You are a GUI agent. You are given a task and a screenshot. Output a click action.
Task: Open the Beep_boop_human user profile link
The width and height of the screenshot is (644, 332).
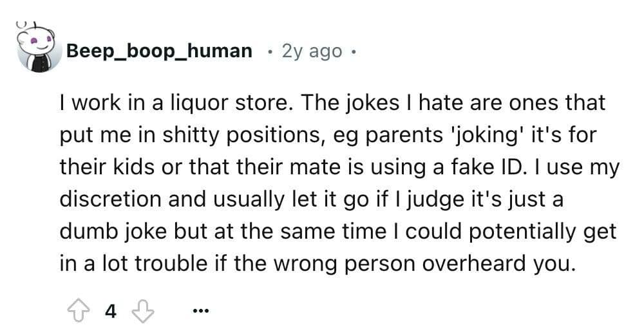[x=159, y=50]
